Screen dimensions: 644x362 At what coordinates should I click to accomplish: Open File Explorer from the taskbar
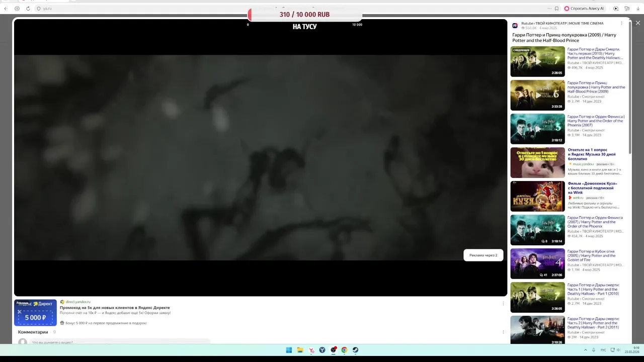(300, 350)
